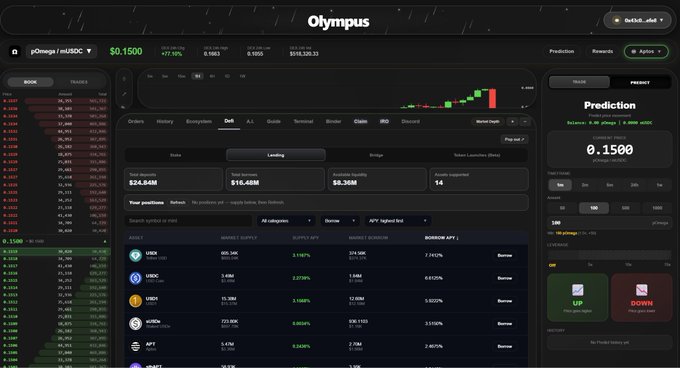
Task: Switch to the Orders tab
Action: pos(136,122)
